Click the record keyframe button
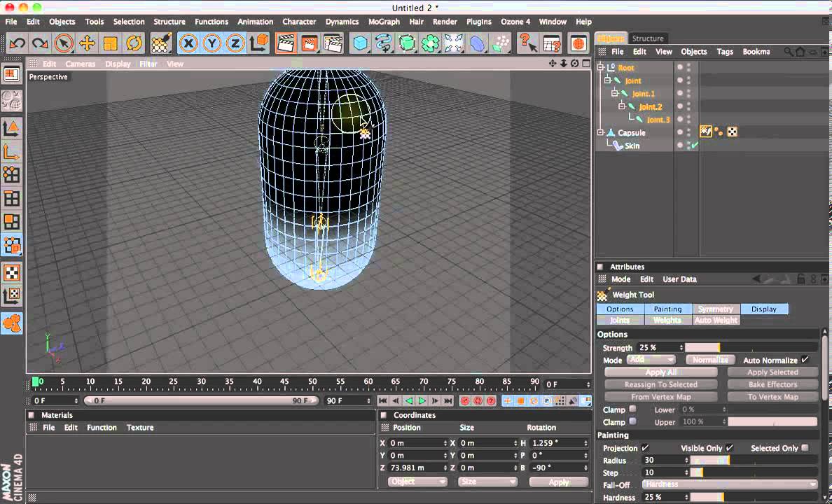Image resolution: width=832 pixels, height=504 pixels. tap(465, 401)
